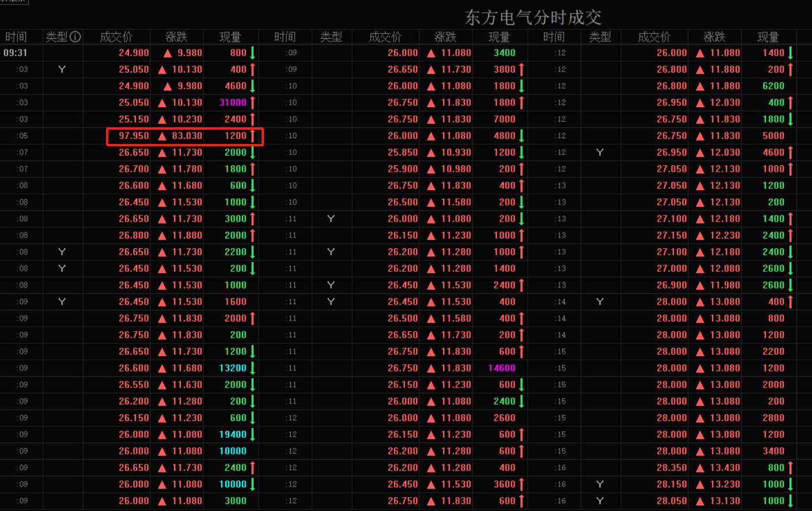Click the Y type marker in 28.050 row

coord(600,501)
